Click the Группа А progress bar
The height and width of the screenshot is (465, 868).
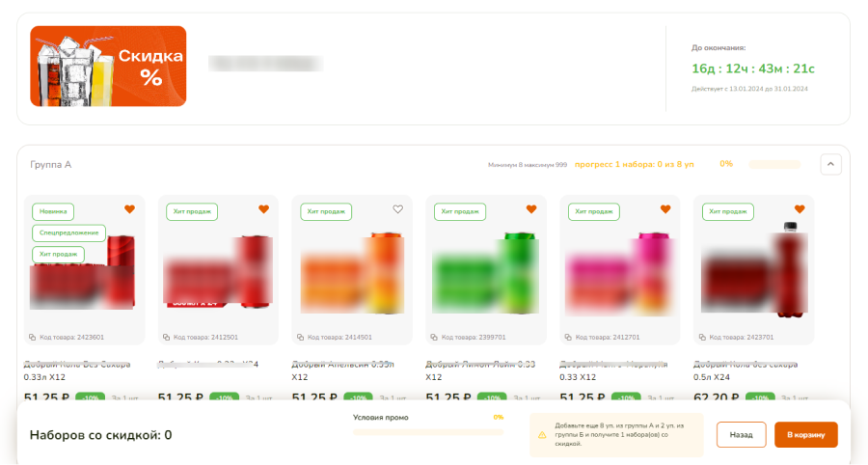pyautogui.click(x=774, y=164)
